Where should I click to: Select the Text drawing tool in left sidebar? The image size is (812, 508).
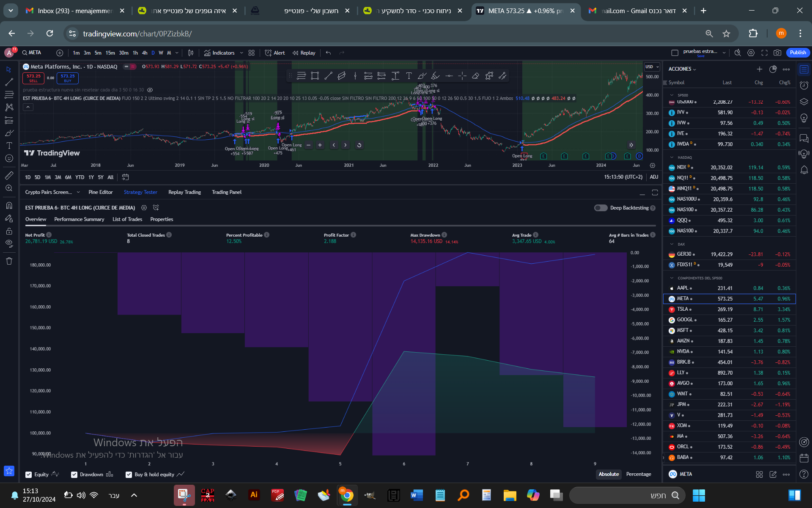9,146
